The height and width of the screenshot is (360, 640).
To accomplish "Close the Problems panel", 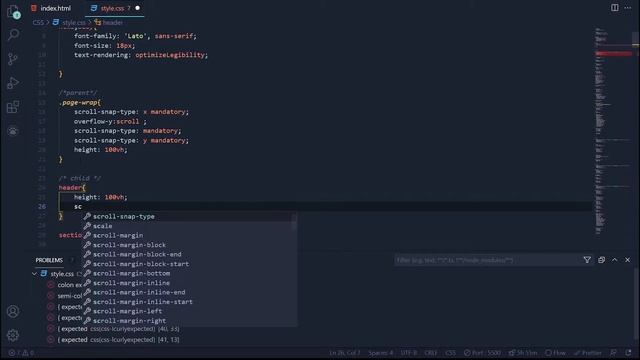I will point(627,260).
